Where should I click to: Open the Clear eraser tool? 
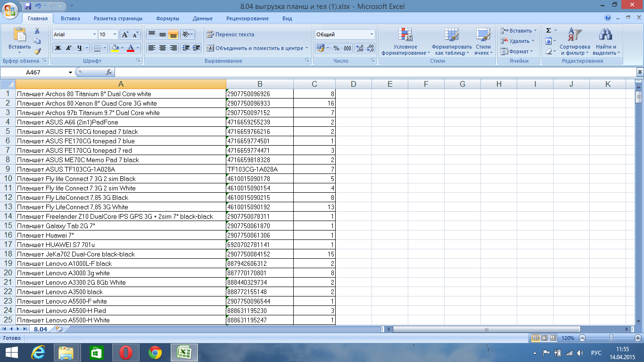point(549,51)
